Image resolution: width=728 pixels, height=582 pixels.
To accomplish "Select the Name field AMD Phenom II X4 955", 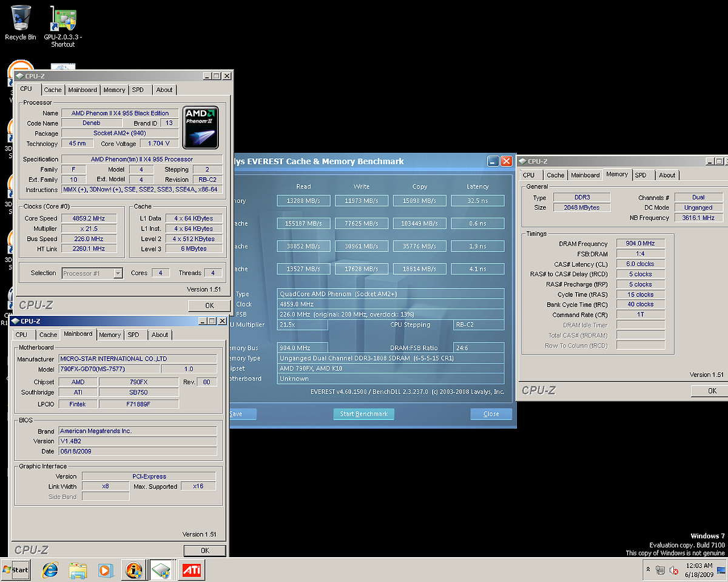I will tap(120, 113).
